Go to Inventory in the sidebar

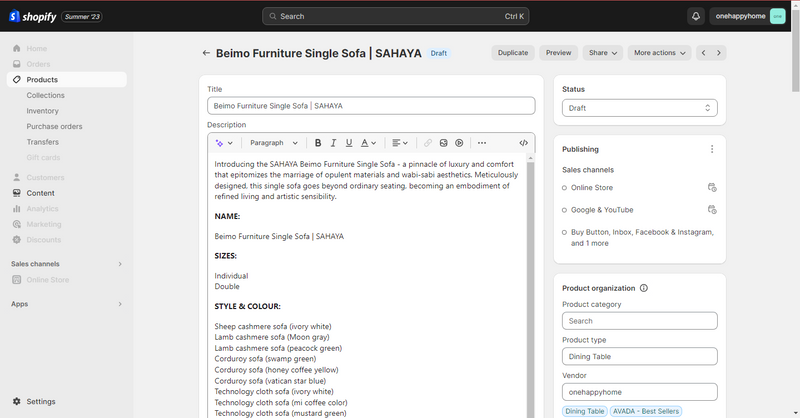point(43,111)
